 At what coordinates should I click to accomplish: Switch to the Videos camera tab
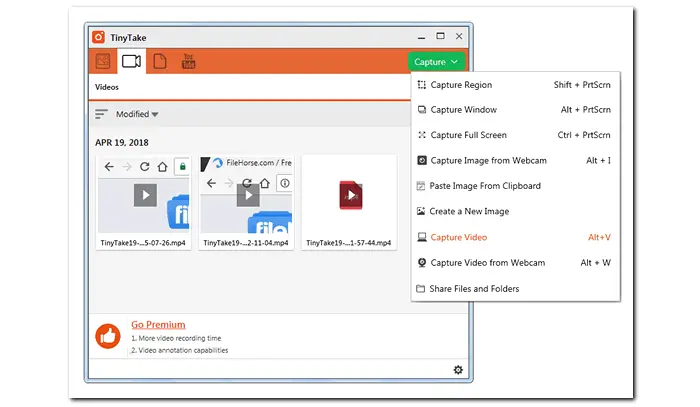(x=131, y=61)
